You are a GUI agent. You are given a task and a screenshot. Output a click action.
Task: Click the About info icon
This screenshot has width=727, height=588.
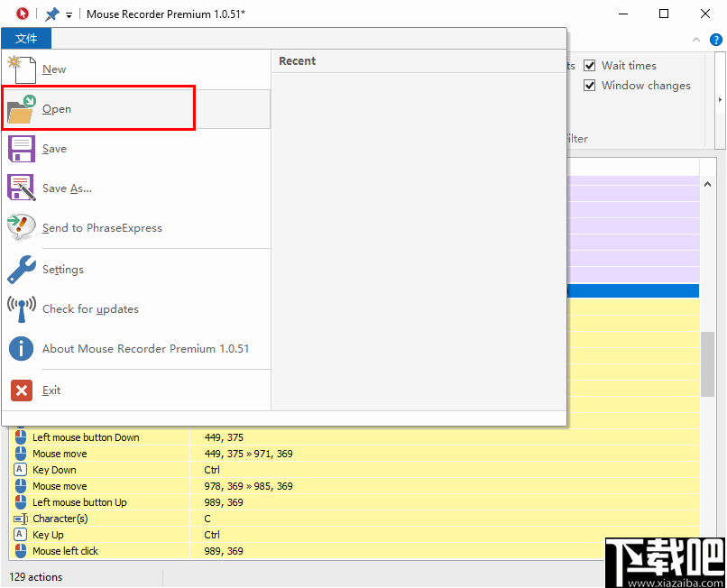point(21,348)
